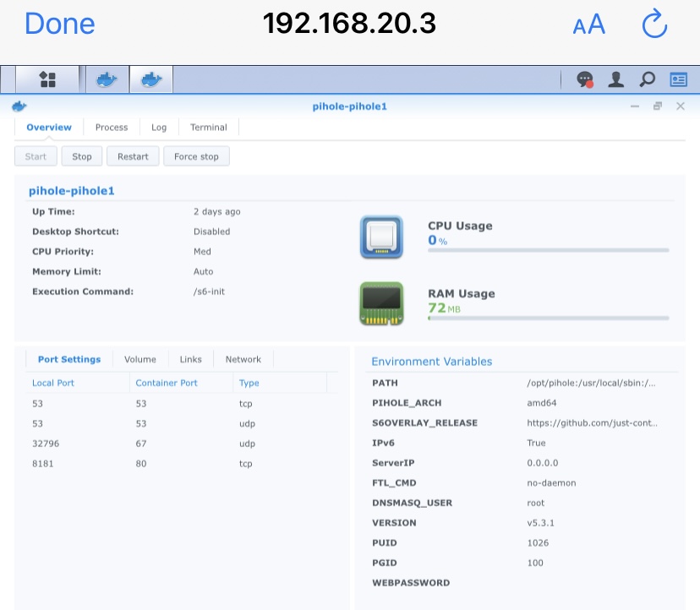
Task: Select the Port Settings tab
Action: point(69,360)
